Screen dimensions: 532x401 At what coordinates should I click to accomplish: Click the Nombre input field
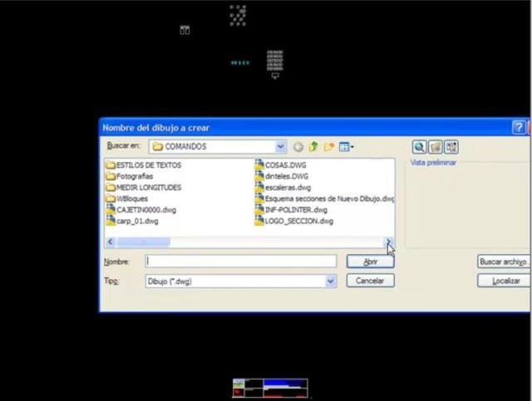(241, 262)
